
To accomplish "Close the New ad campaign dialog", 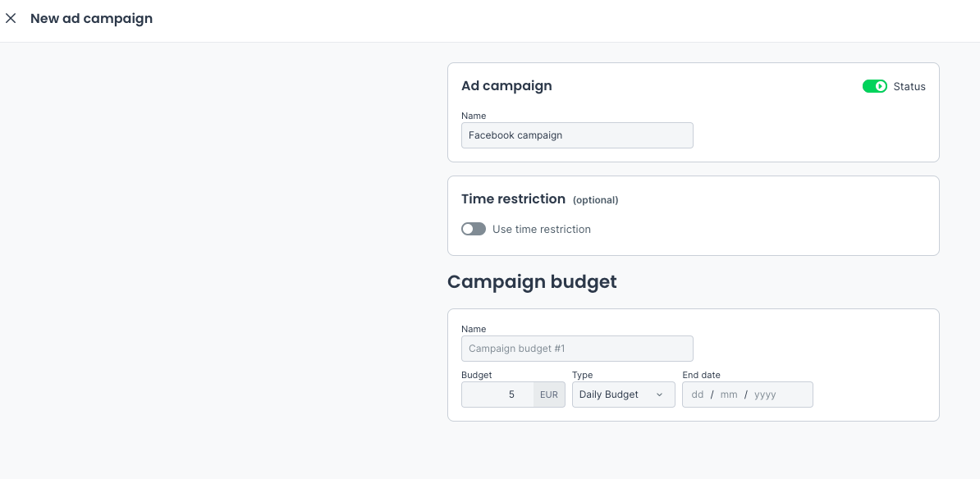I will [11, 18].
